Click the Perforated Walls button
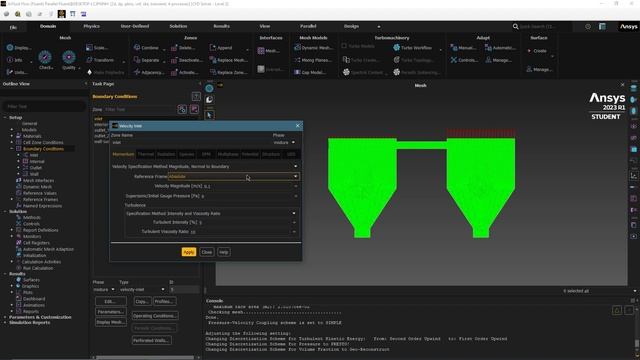This screenshot has width=640, height=360. pos(151,340)
